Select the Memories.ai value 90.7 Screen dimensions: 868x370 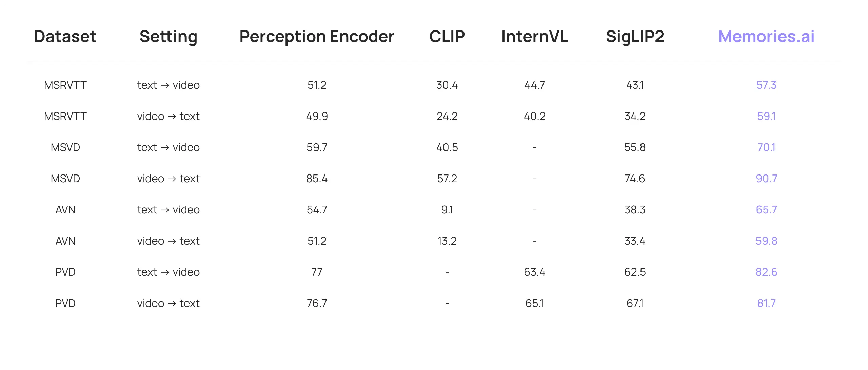(766, 179)
